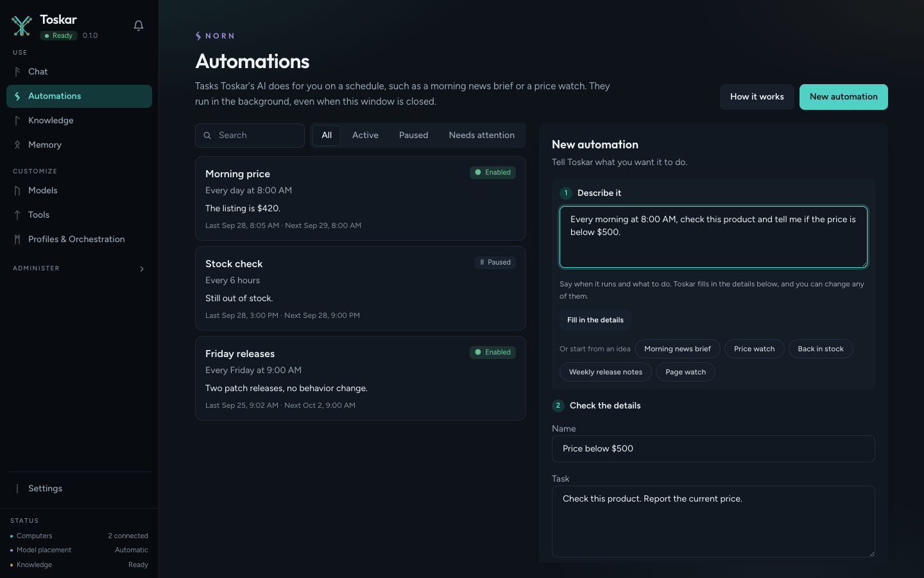The height and width of the screenshot is (578, 924).
Task: Click the Profiles & Orchestration icon
Action: [17, 240]
